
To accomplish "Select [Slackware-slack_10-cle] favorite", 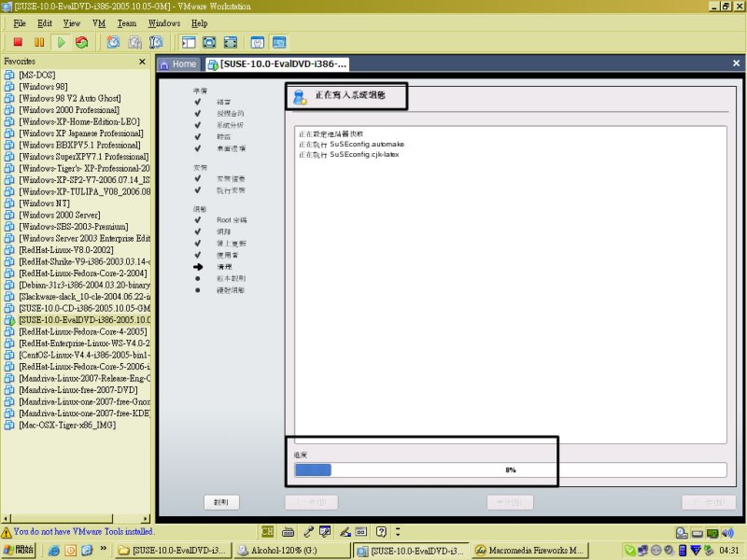I will coord(84,297).
